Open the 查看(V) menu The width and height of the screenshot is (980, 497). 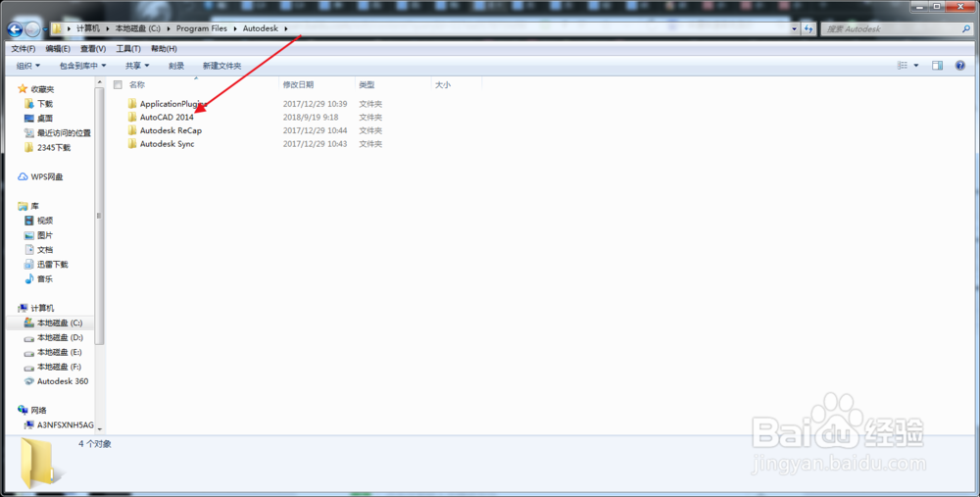coord(92,49)
